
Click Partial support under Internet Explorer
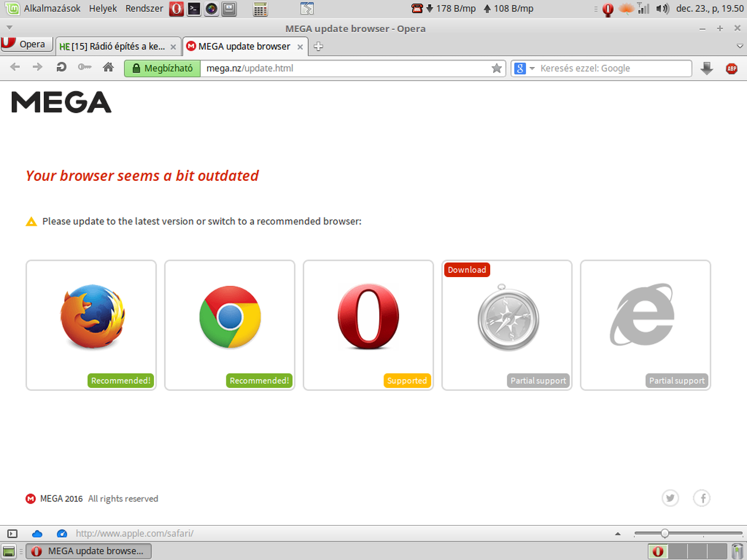point(677,380)
